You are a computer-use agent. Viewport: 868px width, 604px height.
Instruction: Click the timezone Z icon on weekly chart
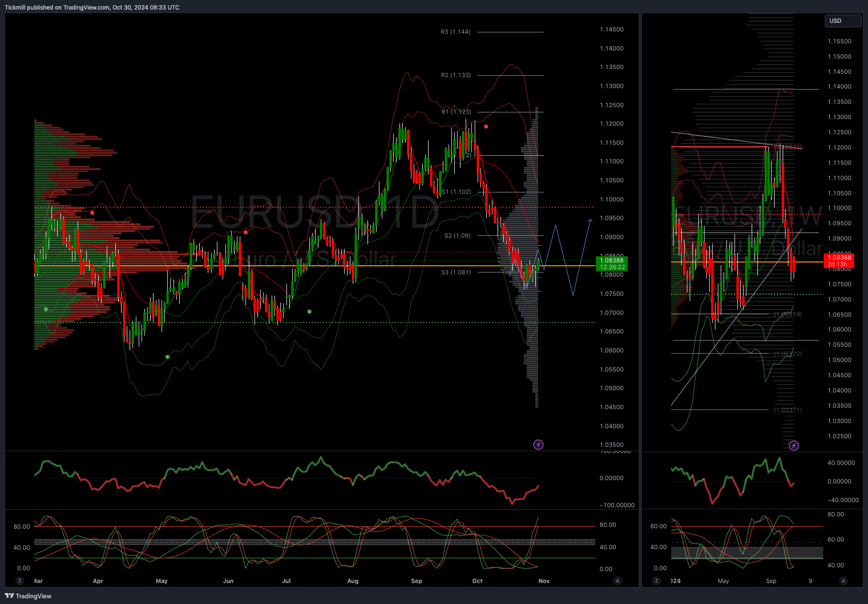click(x=657, y=581)
